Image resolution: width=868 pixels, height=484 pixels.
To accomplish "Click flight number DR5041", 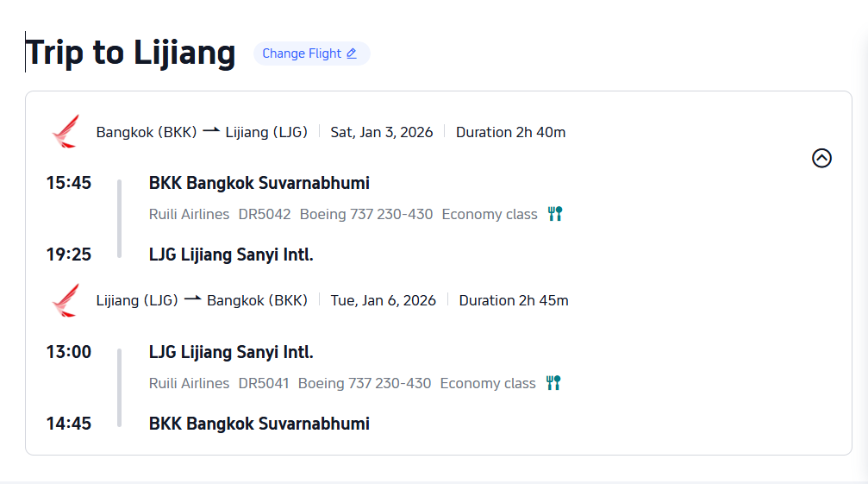I will click(x=263, y=383).
